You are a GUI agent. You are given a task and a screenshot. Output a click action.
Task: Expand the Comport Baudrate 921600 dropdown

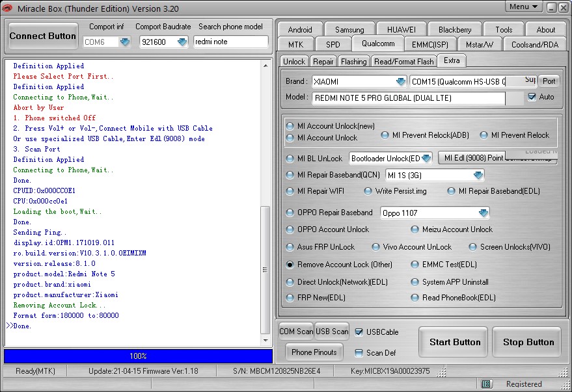[x=182, y=42]
